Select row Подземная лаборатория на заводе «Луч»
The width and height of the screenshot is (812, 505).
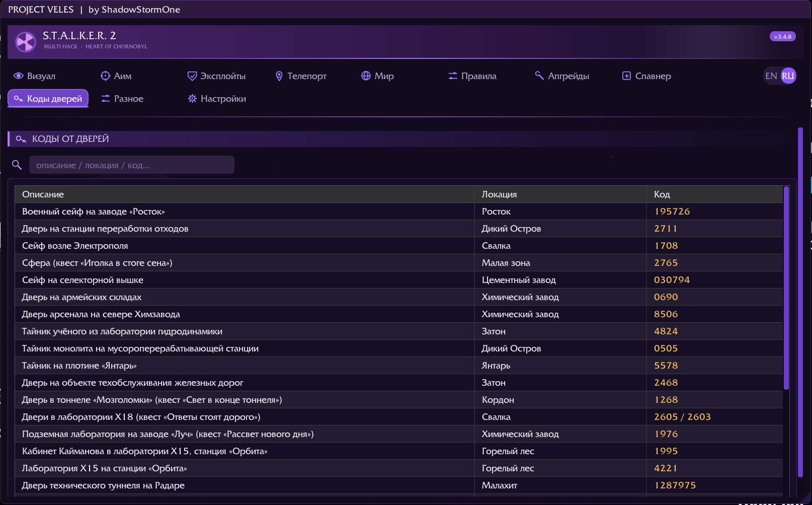pyautogui.click(x=399, y=434)
